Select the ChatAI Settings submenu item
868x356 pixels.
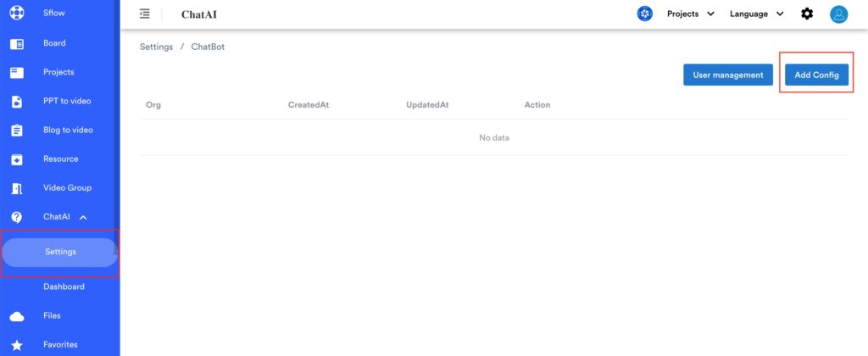coord(60,252)
